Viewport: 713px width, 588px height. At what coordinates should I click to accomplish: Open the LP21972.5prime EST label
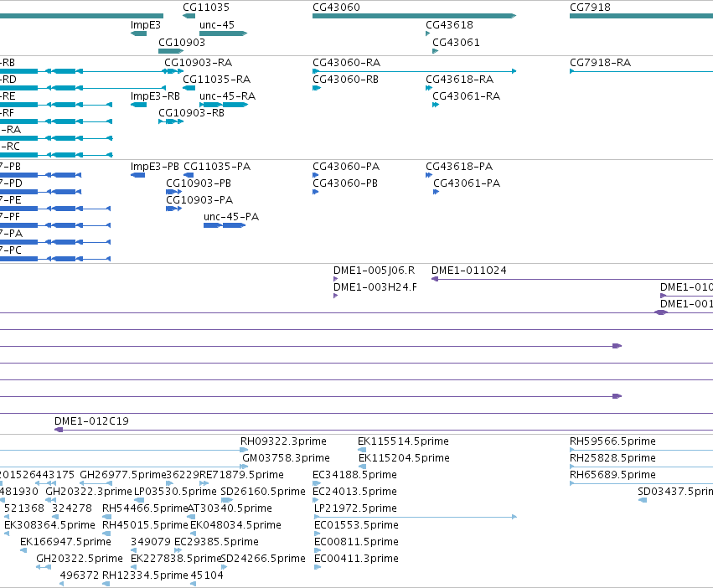pos(355,508)
